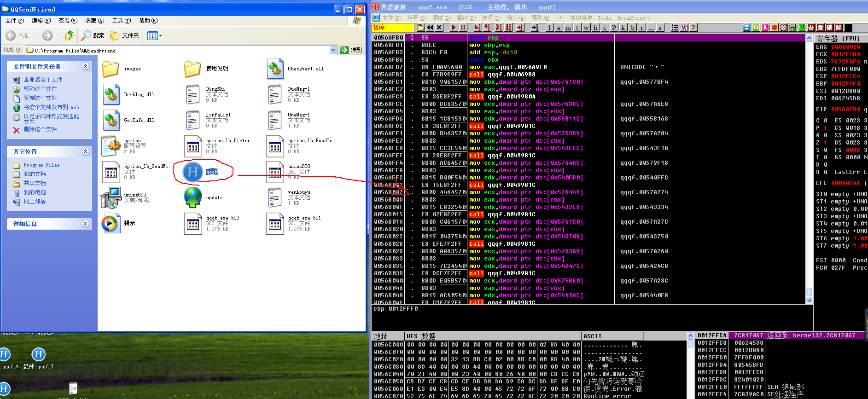Open the Views dropdown in Explorer toolbar
Image resolution: width=868 pixels, height=399 pixels.
154,35
